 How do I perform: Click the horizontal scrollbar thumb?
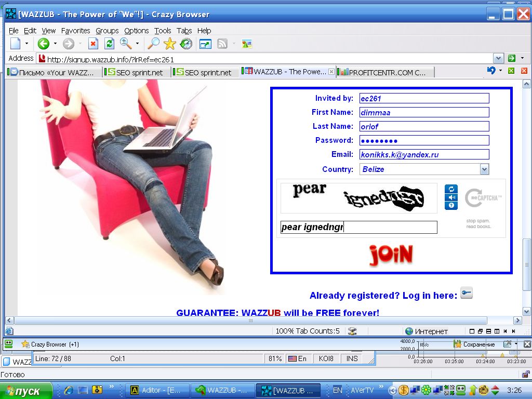coord(251,320)
